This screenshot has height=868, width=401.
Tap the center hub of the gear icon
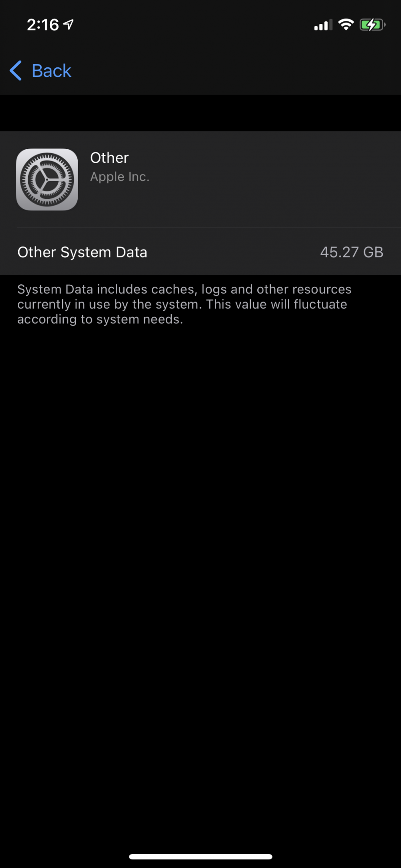(x=47, y=180)
